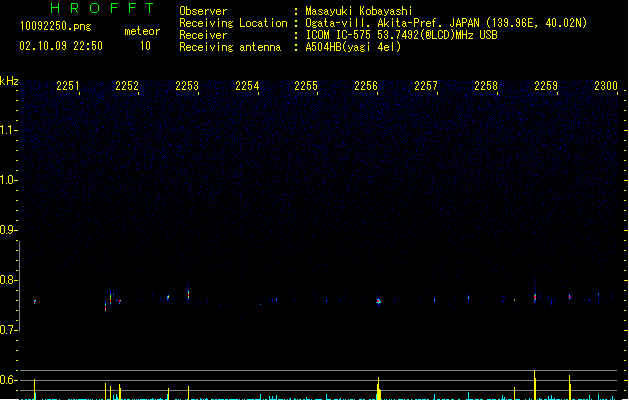Click the 1.0 kHz axis label
The width and height of the screenshot is (629, 400).
point(7,180)
